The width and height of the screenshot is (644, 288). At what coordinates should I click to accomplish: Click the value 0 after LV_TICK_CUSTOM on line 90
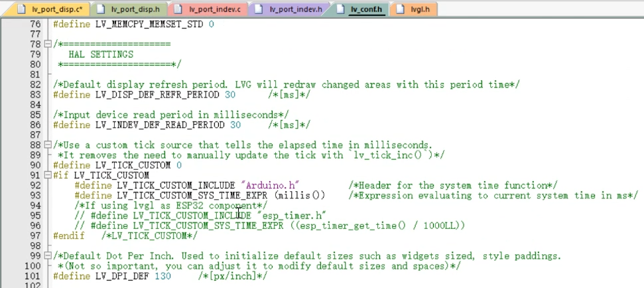[x=178, y=165]
